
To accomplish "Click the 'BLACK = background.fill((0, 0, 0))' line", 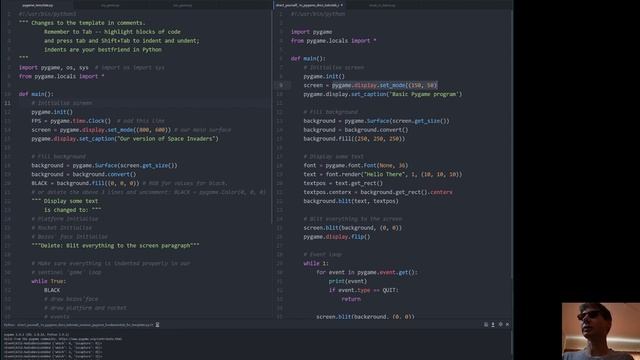I will (x=85, y=183).
